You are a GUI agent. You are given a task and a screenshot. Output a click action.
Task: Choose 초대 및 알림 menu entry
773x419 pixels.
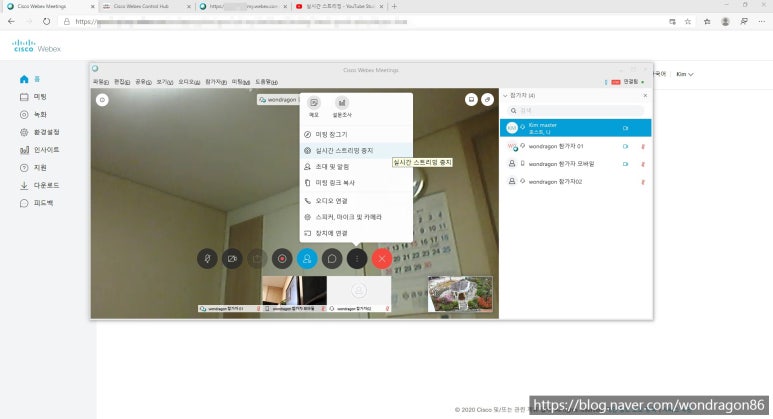pyautogui.click(x=356, y=167)
